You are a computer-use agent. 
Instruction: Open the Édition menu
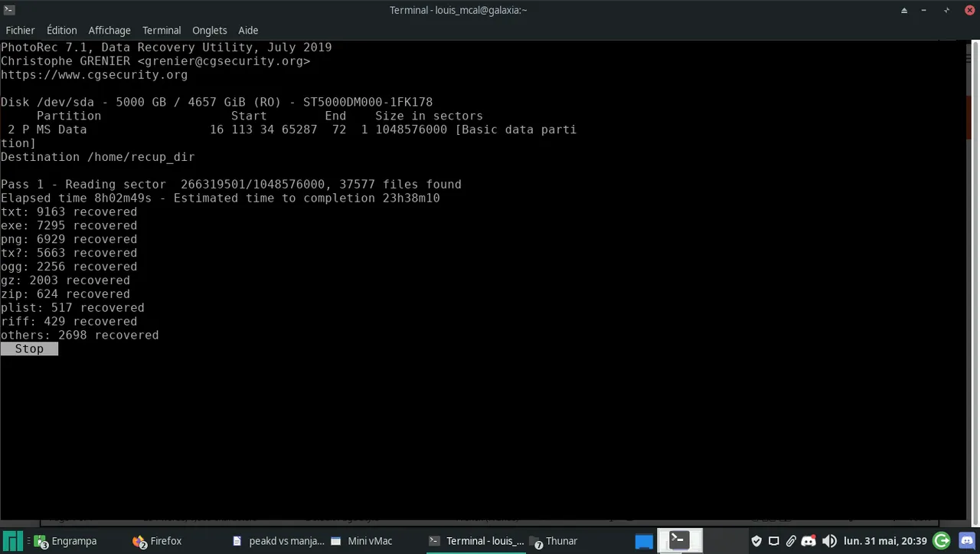pos(61,30)
